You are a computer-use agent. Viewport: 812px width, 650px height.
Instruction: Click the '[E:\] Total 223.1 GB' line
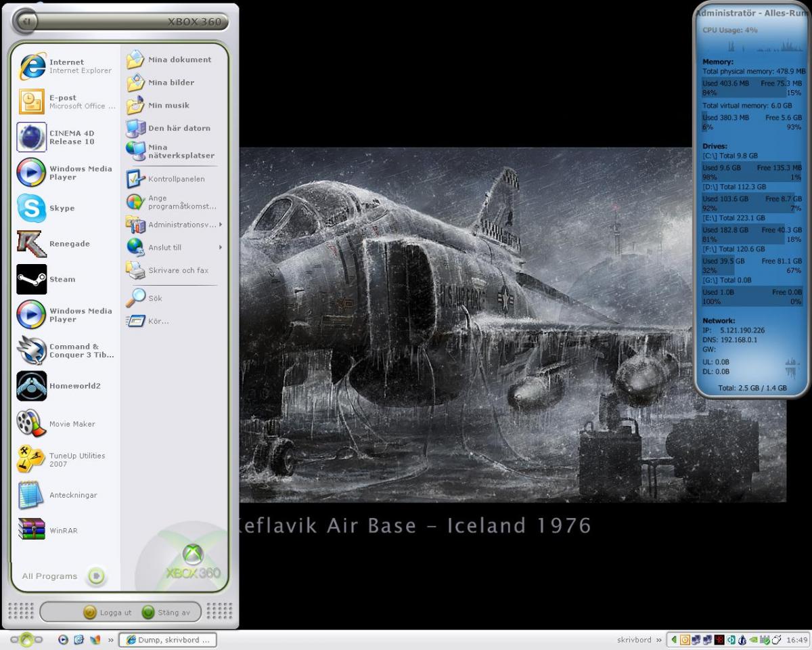pos(734,218)
